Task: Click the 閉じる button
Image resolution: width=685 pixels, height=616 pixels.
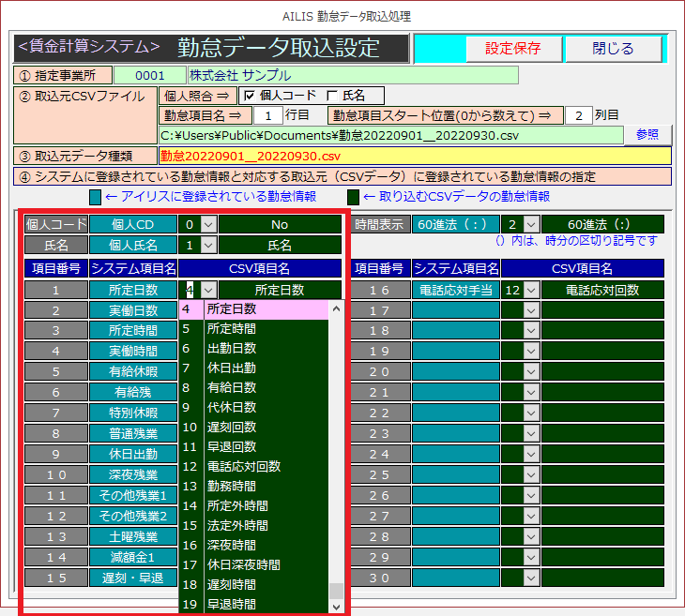Action: 613,49
